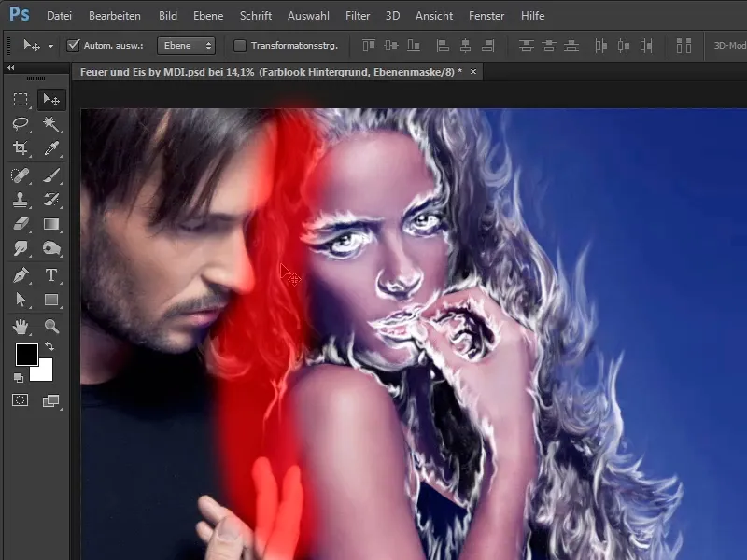The height and width of the screenshot is (560, 747).
Task: Select the Type tool
Action: (x=51, y=275)
